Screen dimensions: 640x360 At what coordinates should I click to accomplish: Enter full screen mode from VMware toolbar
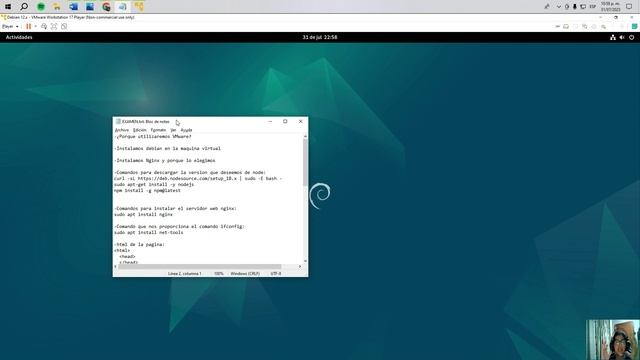[54, 27]
